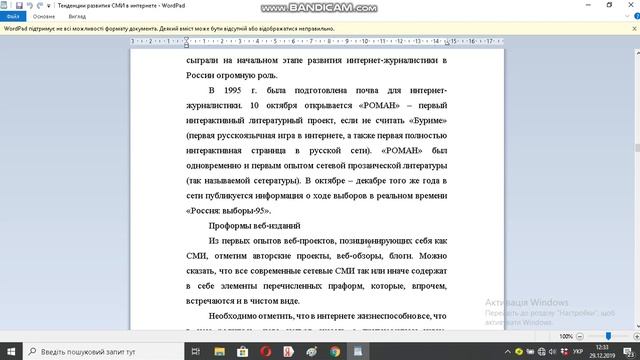Click the word «Буриме» in the document

[x=428, y=120]
